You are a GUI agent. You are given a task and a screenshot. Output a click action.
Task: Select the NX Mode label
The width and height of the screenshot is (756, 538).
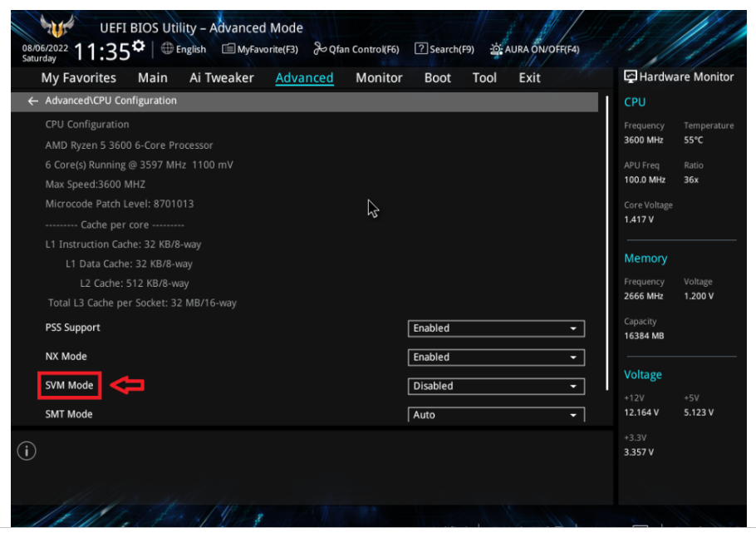pyautogui.click(x=66, y=356)
